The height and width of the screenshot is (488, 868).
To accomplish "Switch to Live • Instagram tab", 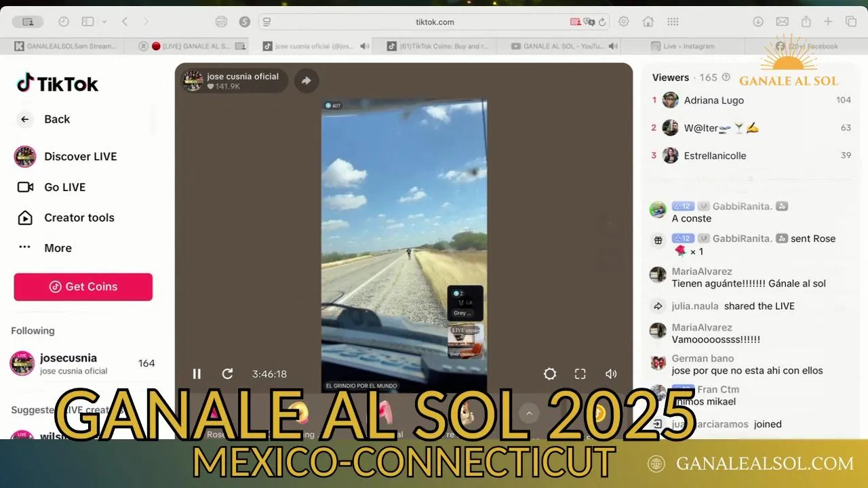I will point(682,46).
